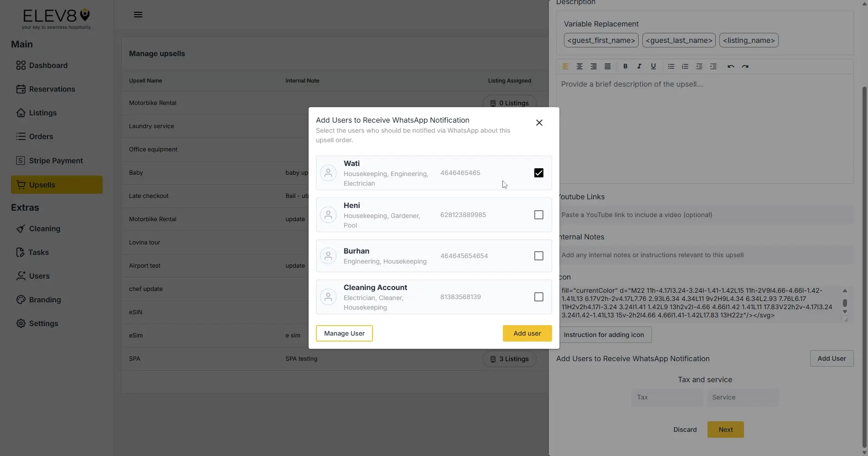Enable WhatsApp notifications for Heni

coord(538,214)
